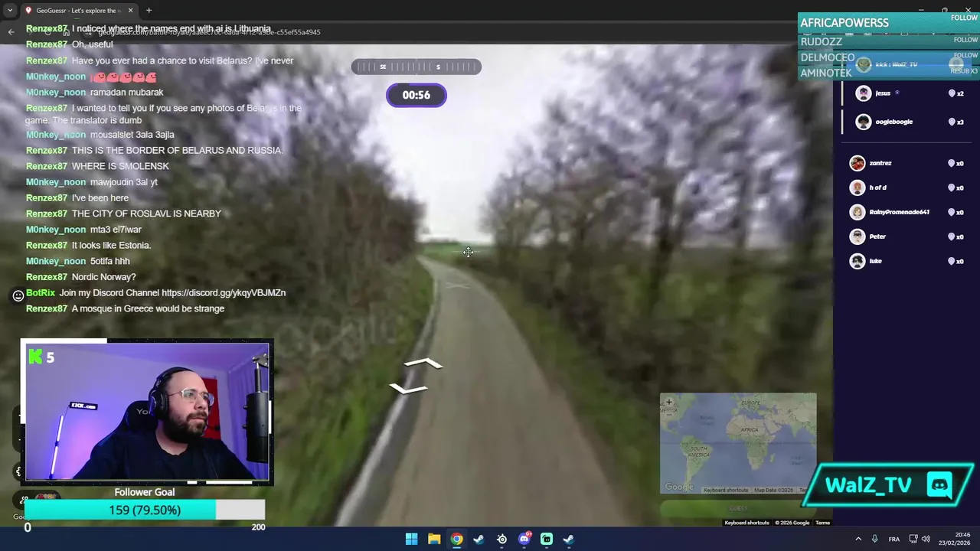This screenshot has height=551, width=980.
Task: Click AFRICAPOWERSS follow alert
Action: [889, 22]
